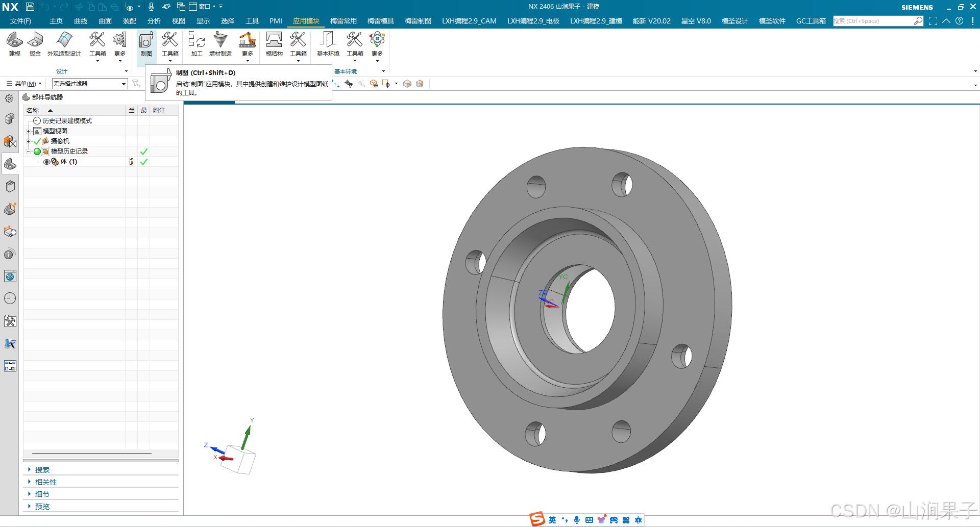Image resolution: width=980 pixels, height=527 pixels.
Task: Open navigator settings gear icon
Action: click(9, 98)
